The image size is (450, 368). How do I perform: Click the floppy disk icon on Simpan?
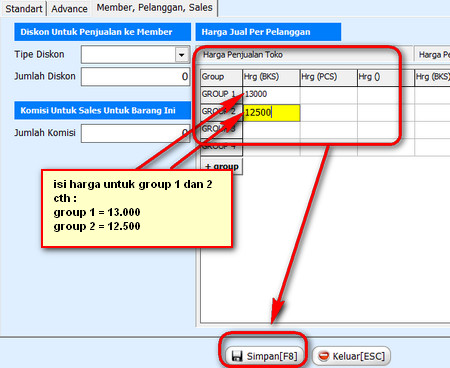click(237, 356)
